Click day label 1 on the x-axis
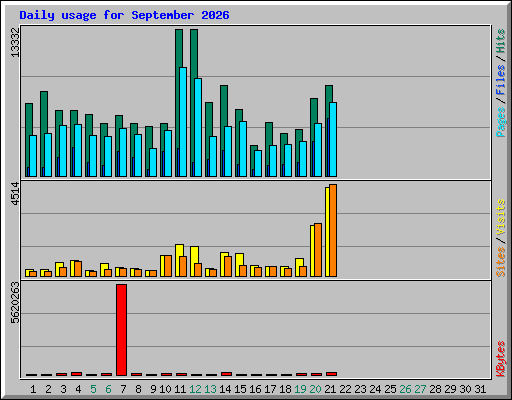This screenshot has width=512, height=400. click(33, 389)
